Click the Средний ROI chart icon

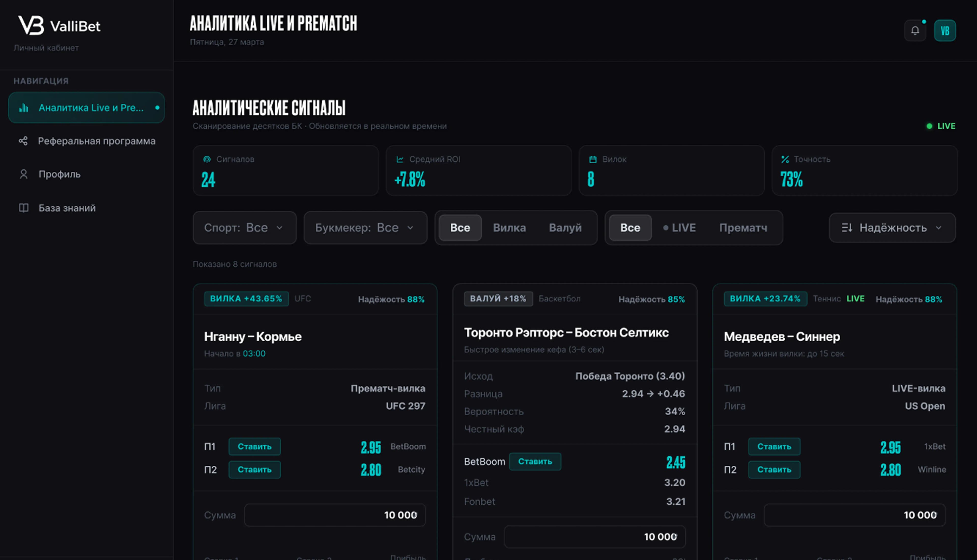click(x=400, y=159)
